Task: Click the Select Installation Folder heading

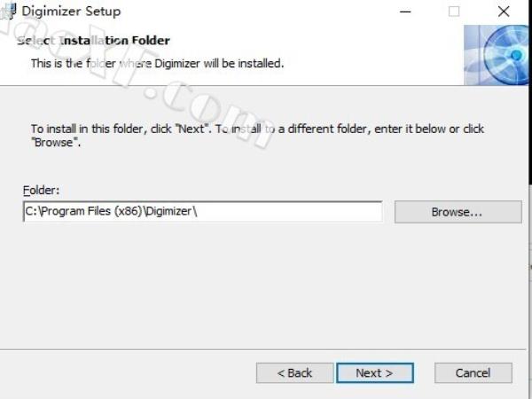Action: [x=93, y=41]
